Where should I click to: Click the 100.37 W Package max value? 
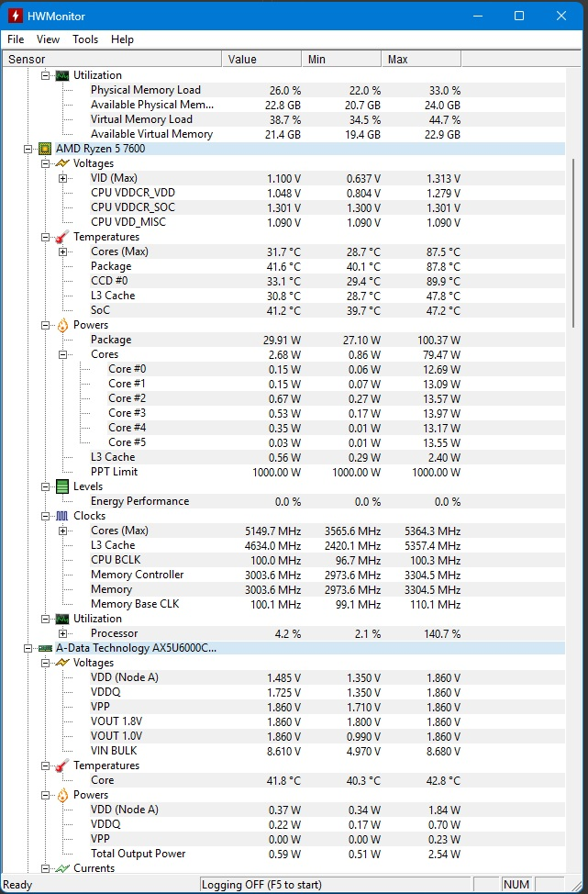point(438,341)
